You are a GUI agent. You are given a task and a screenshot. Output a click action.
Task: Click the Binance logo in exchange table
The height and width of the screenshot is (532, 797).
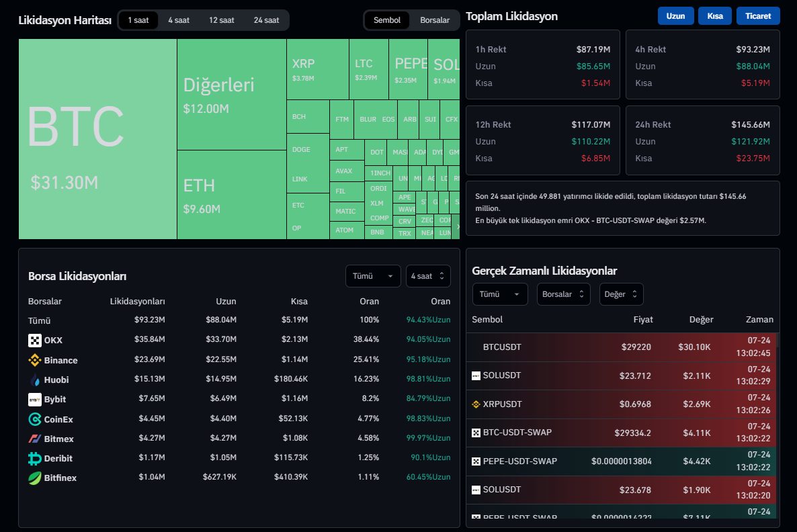(x=35, y=360)
